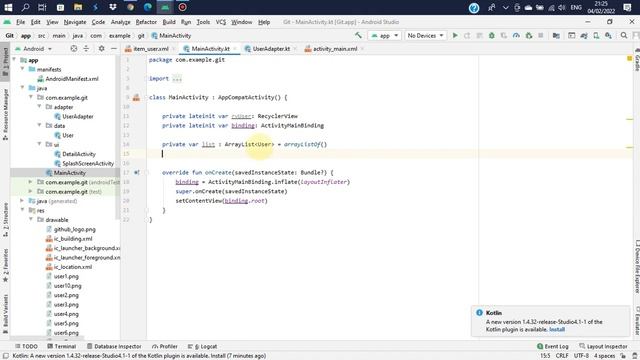The image size is (640, 360).
Task: Open the app run configuration dropdown
Action: [384, 36]
